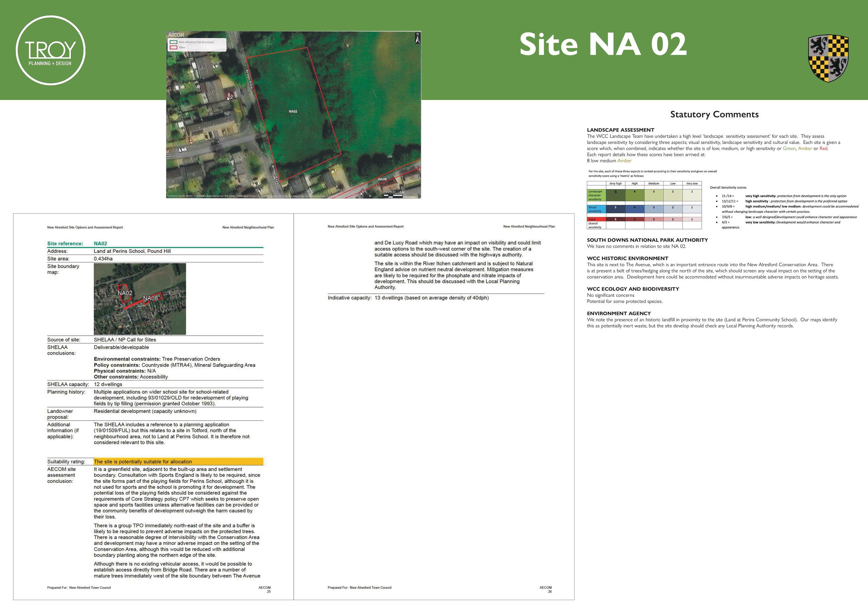This screenshot has width=868, height=613.
Task: Click the black and yellow coat of arms
Action: coord(828,58)
